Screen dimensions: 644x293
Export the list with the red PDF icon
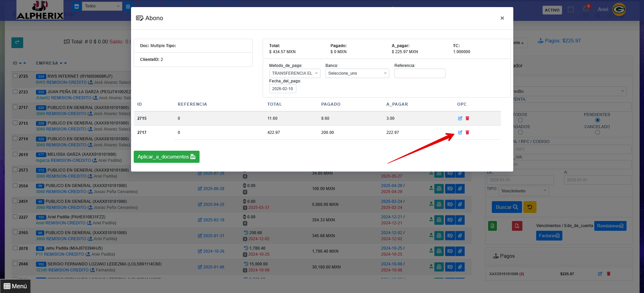(x=517, y=226)
